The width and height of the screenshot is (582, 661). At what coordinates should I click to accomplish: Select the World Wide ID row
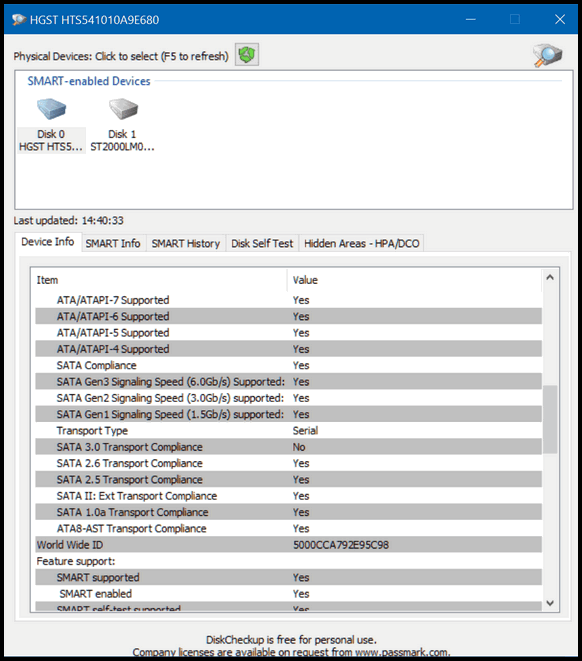point(288,545)
